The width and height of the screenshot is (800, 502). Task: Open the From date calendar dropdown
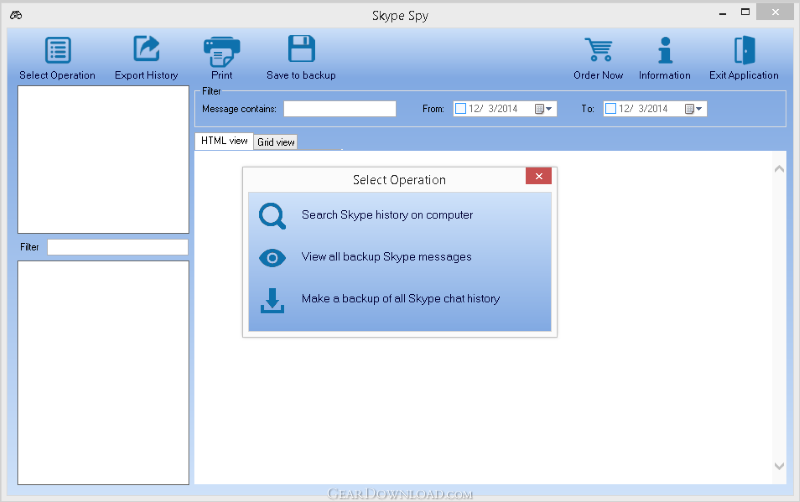[543, 109]
